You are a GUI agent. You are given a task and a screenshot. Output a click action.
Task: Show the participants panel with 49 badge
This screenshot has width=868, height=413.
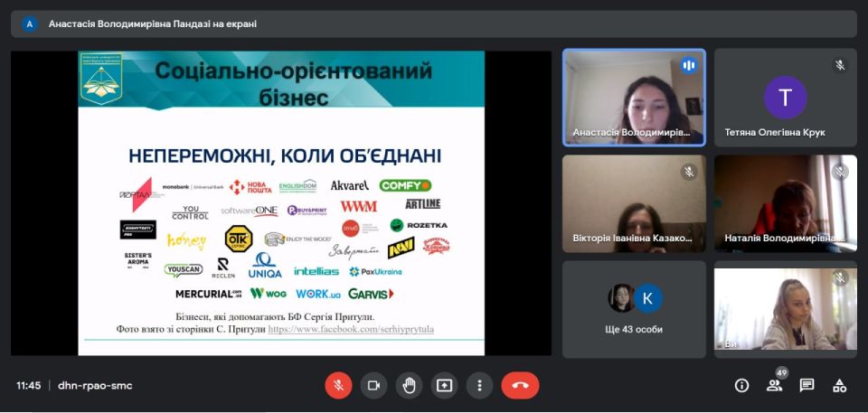[774, 385]
